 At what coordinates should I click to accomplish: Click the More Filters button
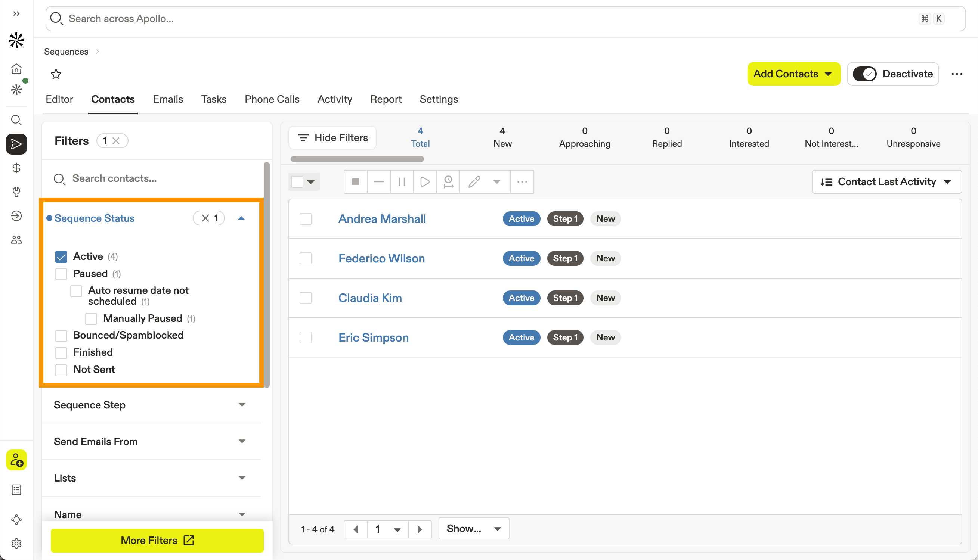[157, 540]
